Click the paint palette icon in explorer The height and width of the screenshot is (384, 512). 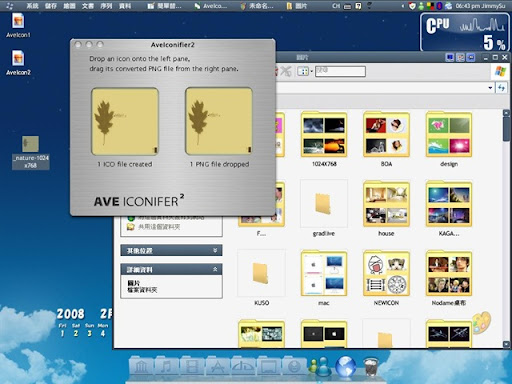(481, 322)
